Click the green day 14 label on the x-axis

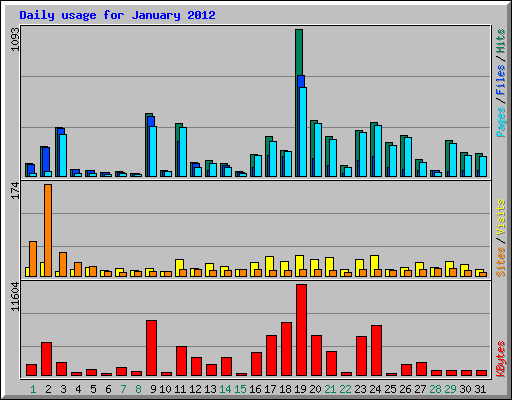[x=225, y=389]
